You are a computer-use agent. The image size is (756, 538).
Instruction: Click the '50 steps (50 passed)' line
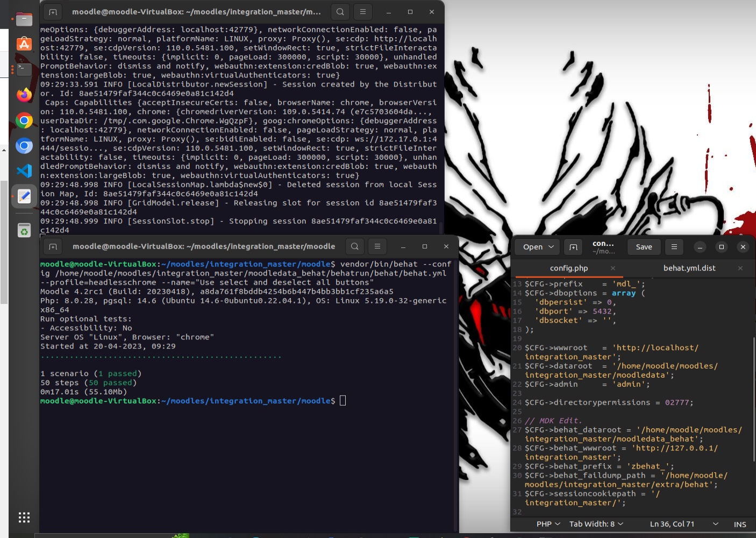89,383
